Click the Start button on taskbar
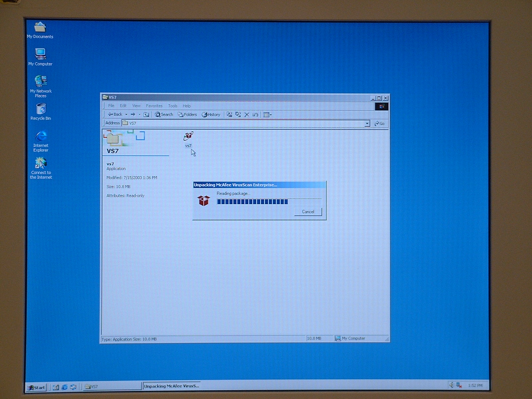The image size is (532, 399). tap(37, 387)
